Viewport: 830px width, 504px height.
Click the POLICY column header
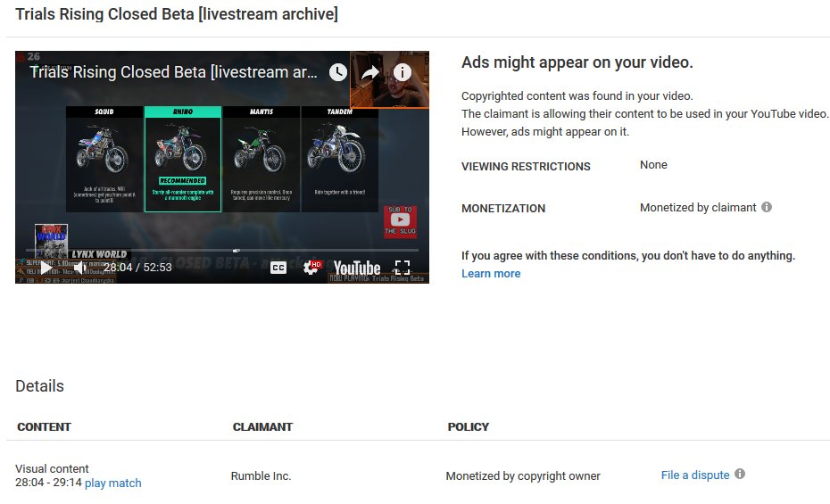(x=469, y=426)
